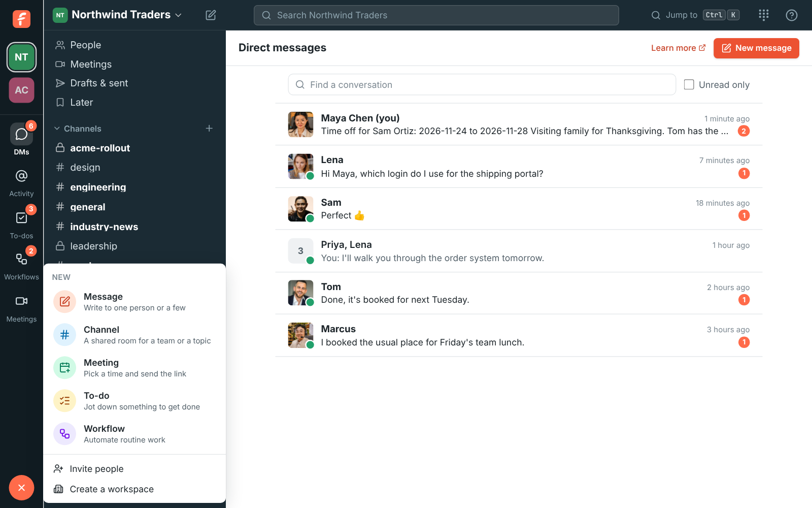This screenshot has width=812, height=508.
Task: Open the design channel
Action: [134, 168]
